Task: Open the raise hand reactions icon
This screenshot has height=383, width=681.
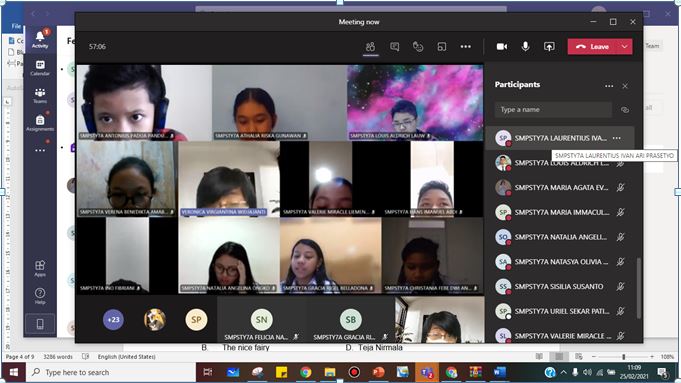Action: [418, 46]
